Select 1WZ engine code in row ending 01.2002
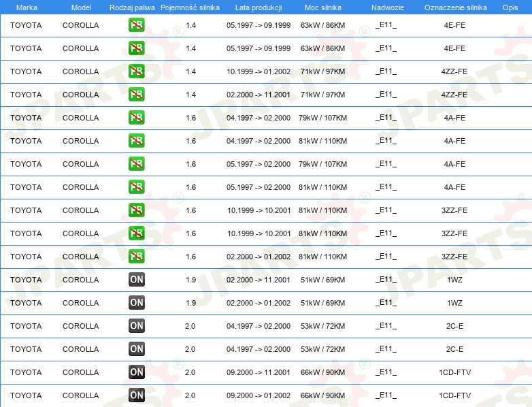Image resolution: width=532 pixels, height=407 pixels. point(454,303)
